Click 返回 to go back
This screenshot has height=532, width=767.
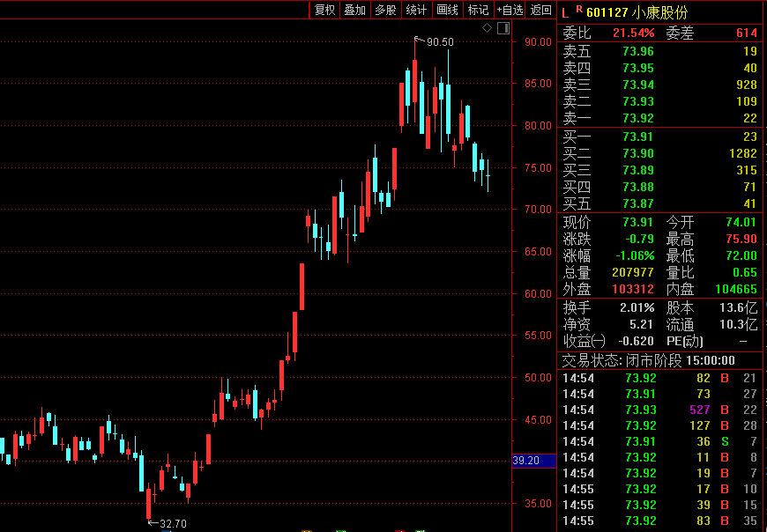coord(540,10)
